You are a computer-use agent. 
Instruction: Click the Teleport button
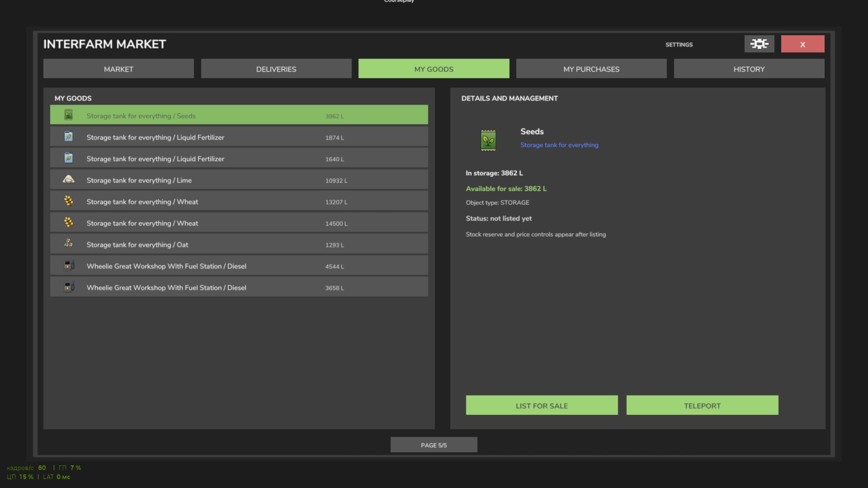point(702,405)
